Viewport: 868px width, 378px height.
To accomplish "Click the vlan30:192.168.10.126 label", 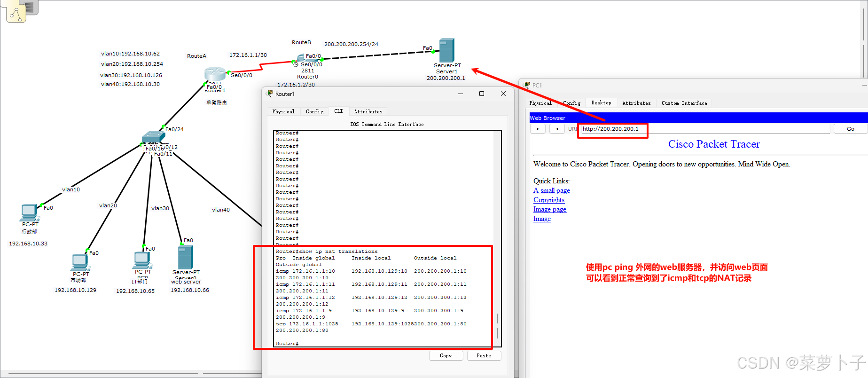I will [131, 75].
